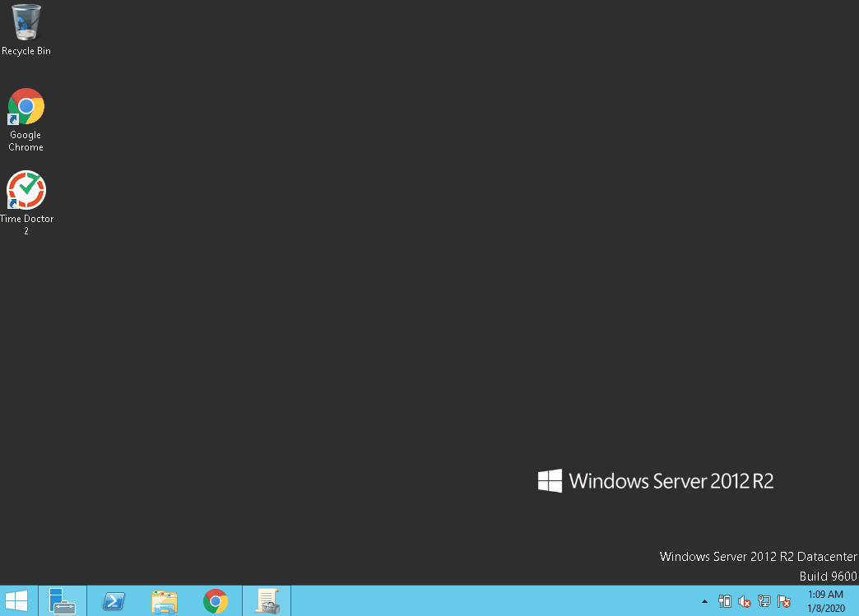Image resolution: width=859 pixels, height=616 pixels.
Task: Select the Time Doctor 2 desktop shortcut
Action: tap(26, 203)
